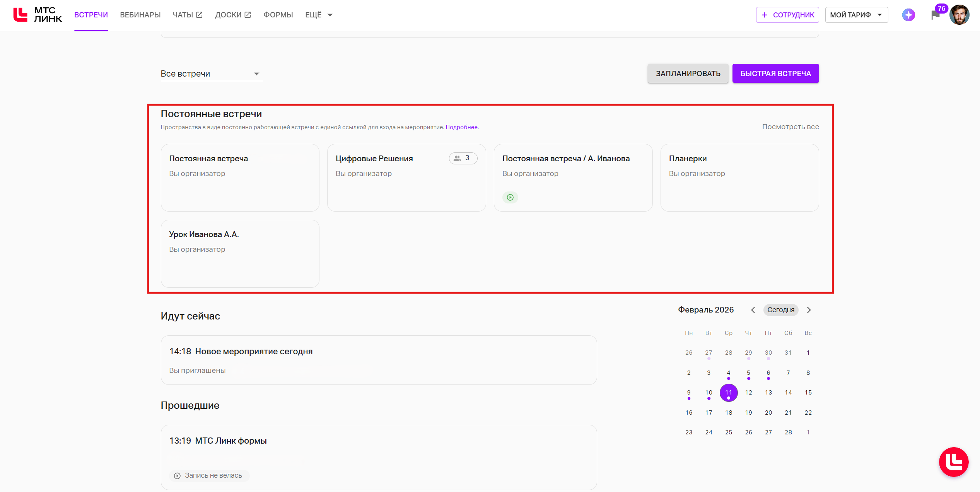Viewport: 980px width, 492px height.
Task: Open the Планерки meeting card
Action: tap(739, 178)
